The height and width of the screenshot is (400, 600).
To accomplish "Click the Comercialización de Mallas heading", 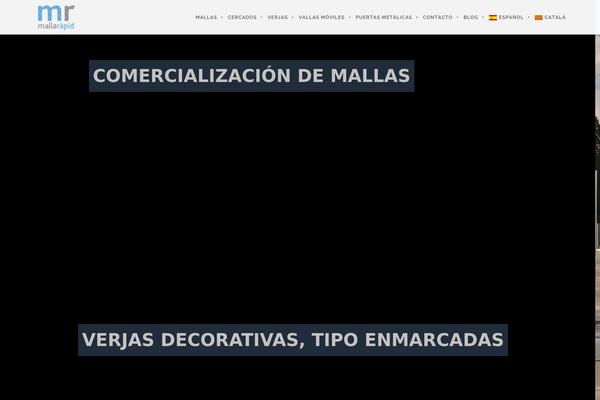I will (251, 76).
